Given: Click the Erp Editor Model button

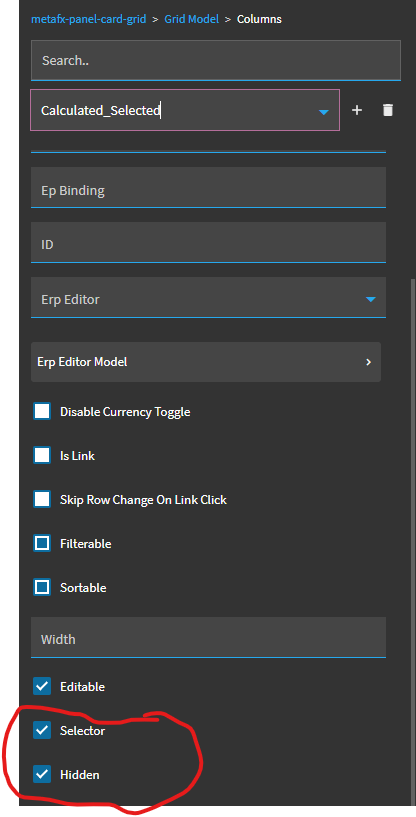Looking at the screenshot, I should click(x=206, y=362).
